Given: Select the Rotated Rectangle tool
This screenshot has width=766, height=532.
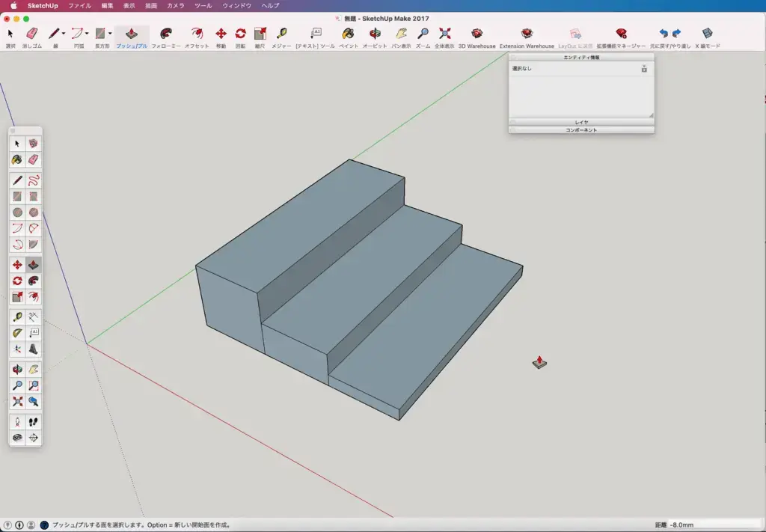Looking at the screenshot, I should 33,196.
